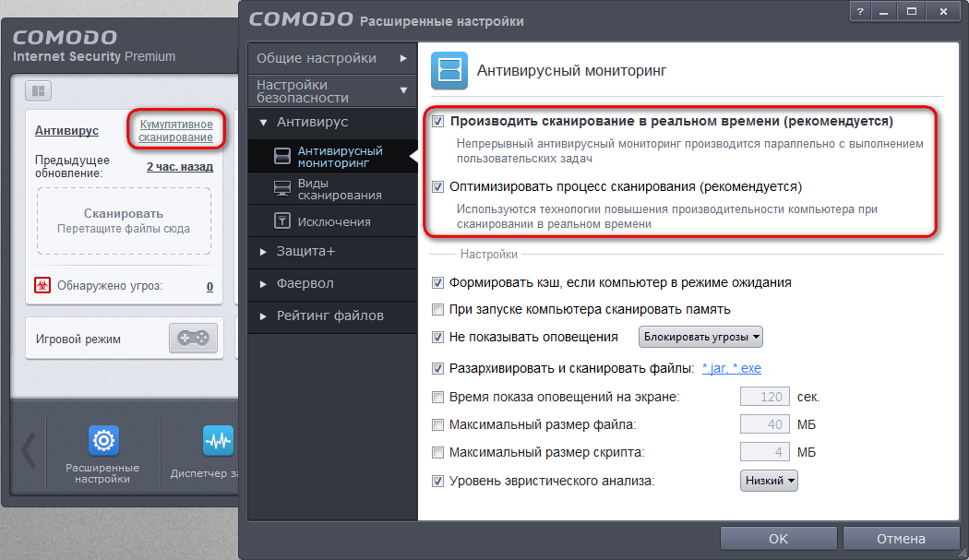Click the Антивирусный мониторинг sidebar icon
Screen dimensions: 969x560
[x=281, y=157]
